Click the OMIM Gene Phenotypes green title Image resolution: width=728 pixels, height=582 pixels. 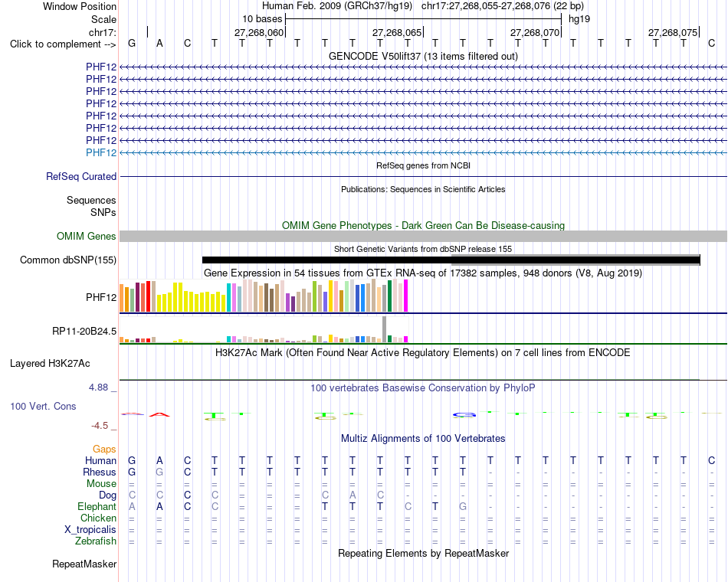423,226
